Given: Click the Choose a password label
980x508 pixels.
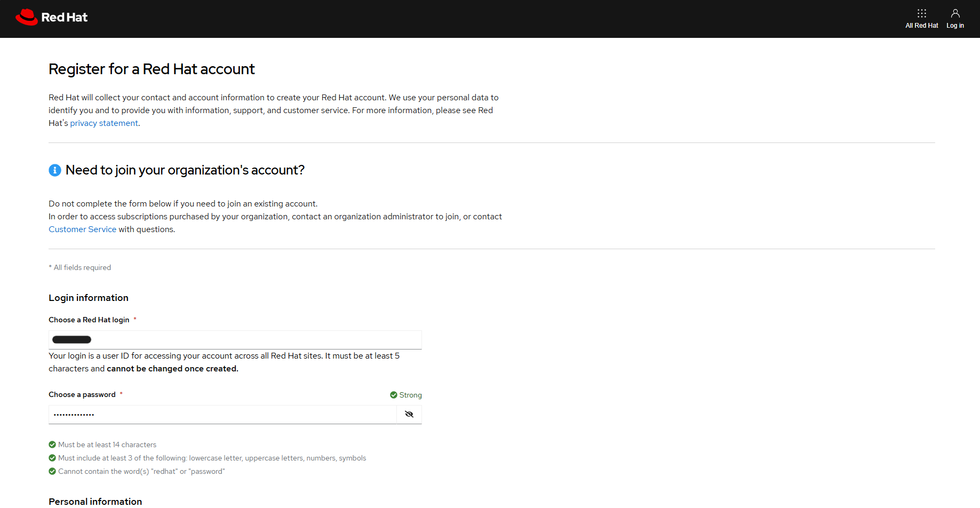Looking at the screenshot, I should click(82, 394).
